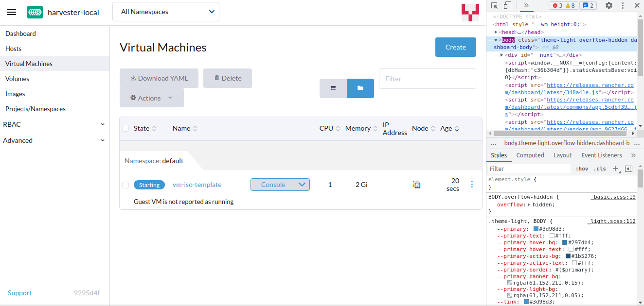
Task: Sort the table by CPU column
Action: pos(329,128)
